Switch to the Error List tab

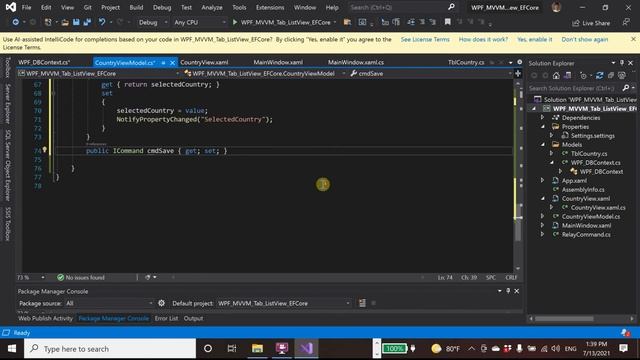166,318
